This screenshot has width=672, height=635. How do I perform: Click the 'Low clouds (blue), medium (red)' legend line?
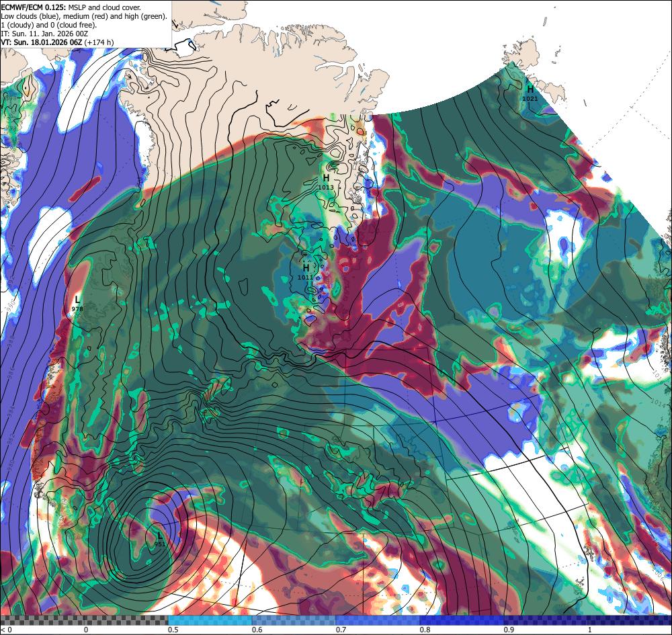click(84, 16)
